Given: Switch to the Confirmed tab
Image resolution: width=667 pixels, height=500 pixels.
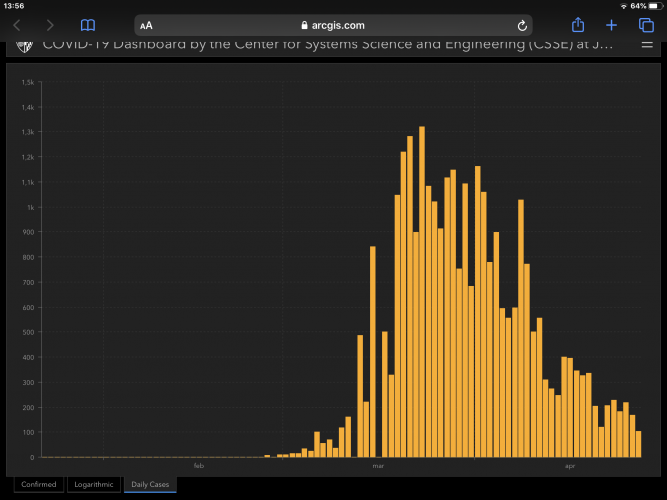Looking at the screenshot, I should tap(39, 484).
